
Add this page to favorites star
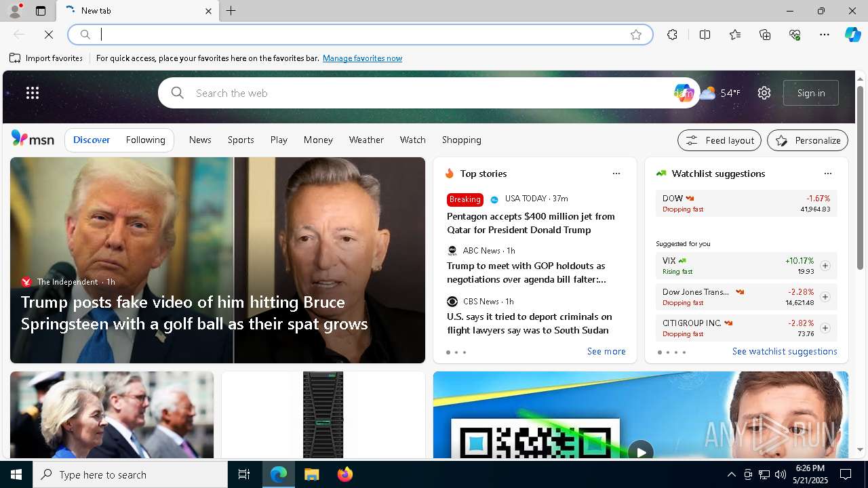click(636, 35)
